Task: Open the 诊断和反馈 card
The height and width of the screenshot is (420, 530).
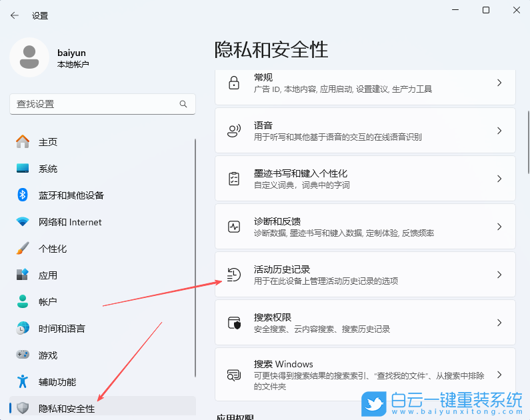Action: [365, 227]
